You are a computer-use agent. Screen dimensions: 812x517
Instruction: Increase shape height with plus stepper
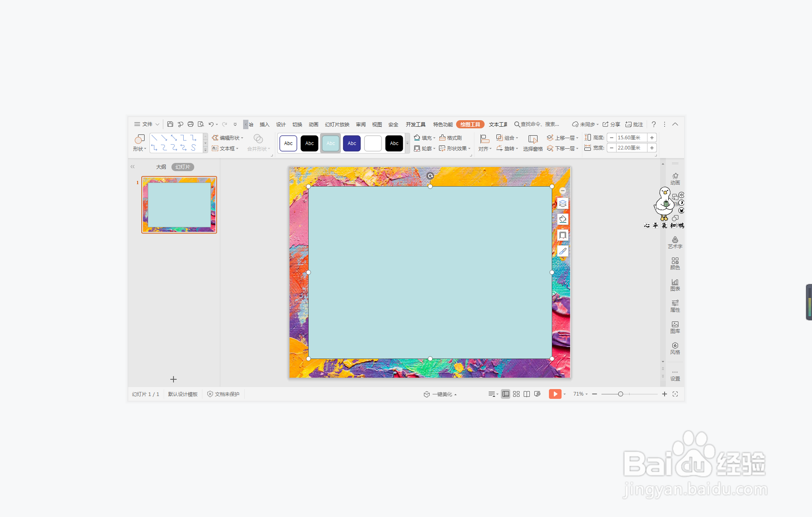tap(652, 138)
